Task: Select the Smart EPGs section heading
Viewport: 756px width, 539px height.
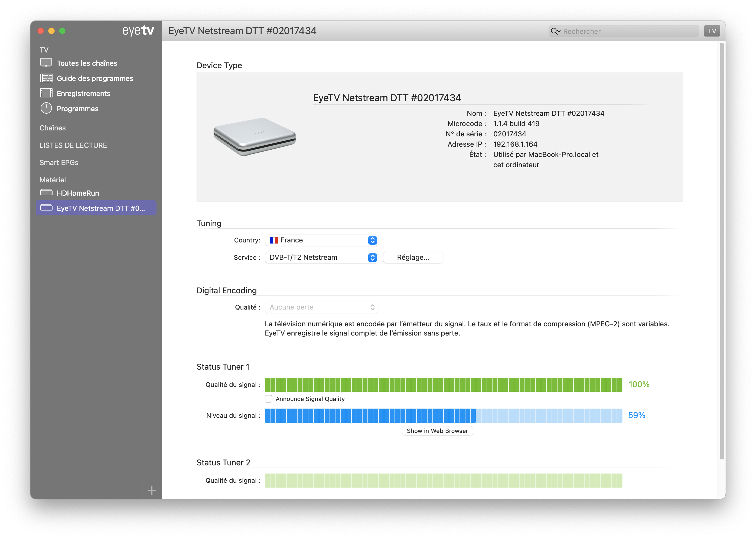Action: (x=59, y=163)
